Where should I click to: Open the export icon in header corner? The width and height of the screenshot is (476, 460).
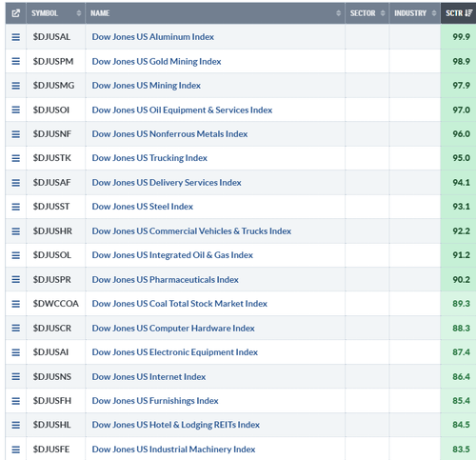16,13
